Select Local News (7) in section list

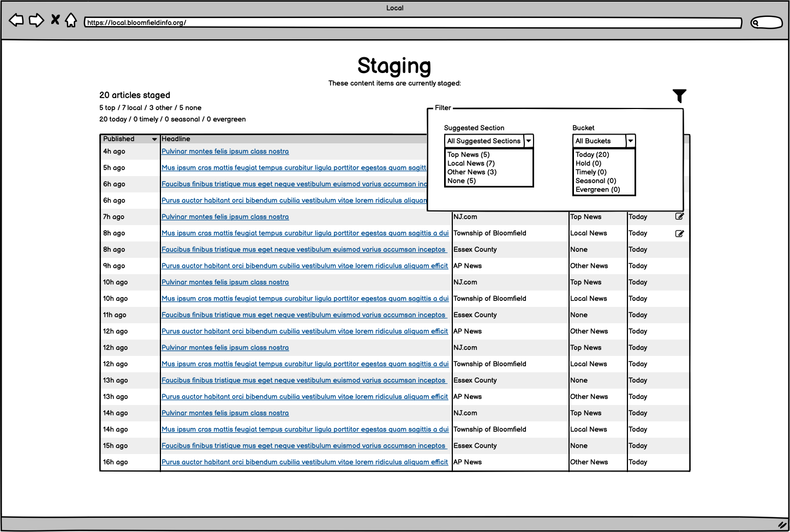coord(471,164)
